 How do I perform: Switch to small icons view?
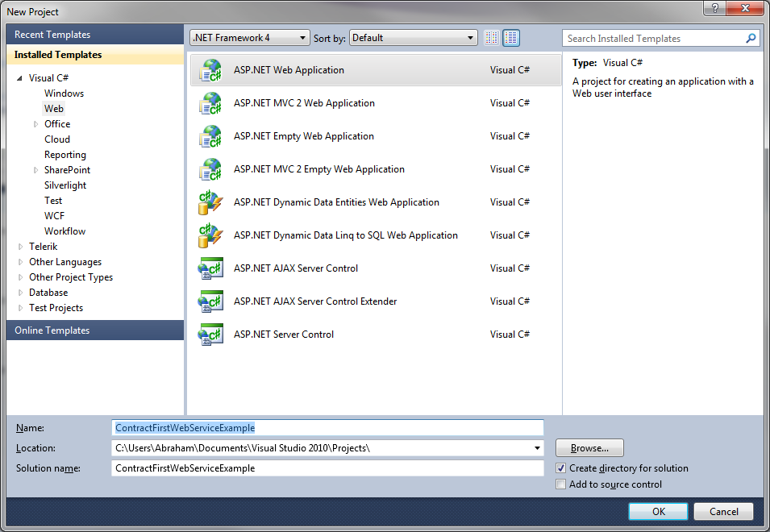pyautogui.click(x=492, y=37)
